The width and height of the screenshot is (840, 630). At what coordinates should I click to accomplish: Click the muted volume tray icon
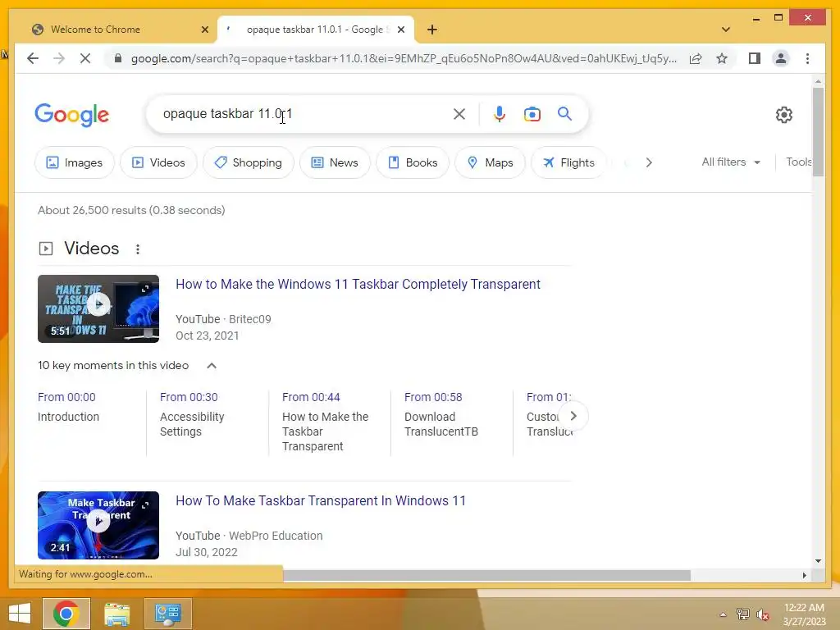click(x=762, y=614)
